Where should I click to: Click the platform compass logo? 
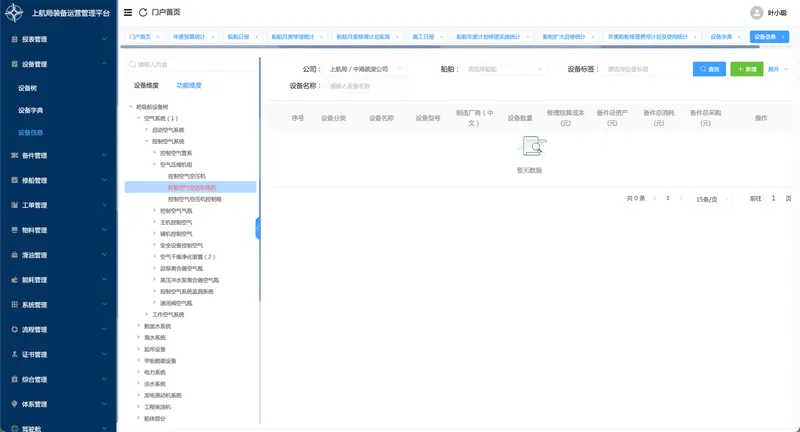(x=14, y=13)
